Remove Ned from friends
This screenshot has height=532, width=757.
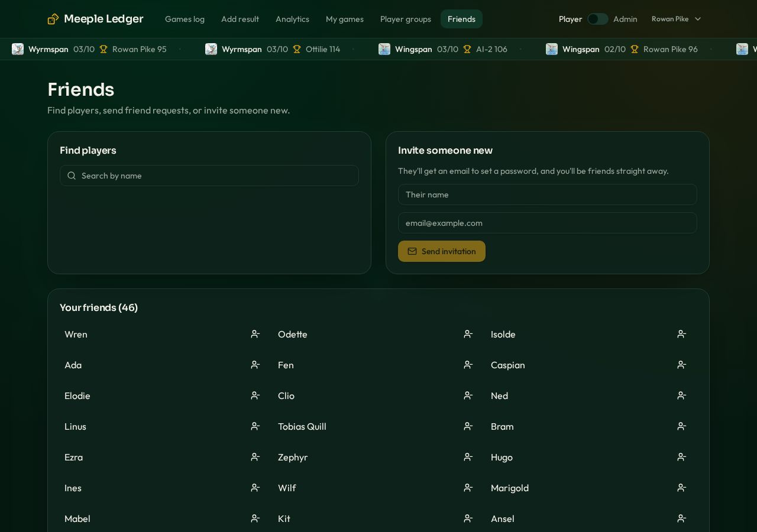(682, 395)
